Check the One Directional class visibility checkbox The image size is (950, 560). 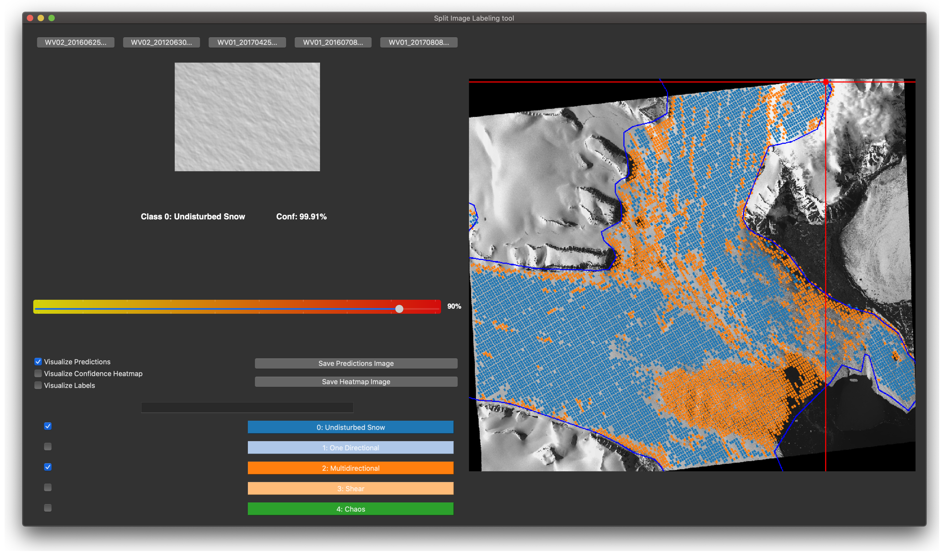tap(48, 446)
